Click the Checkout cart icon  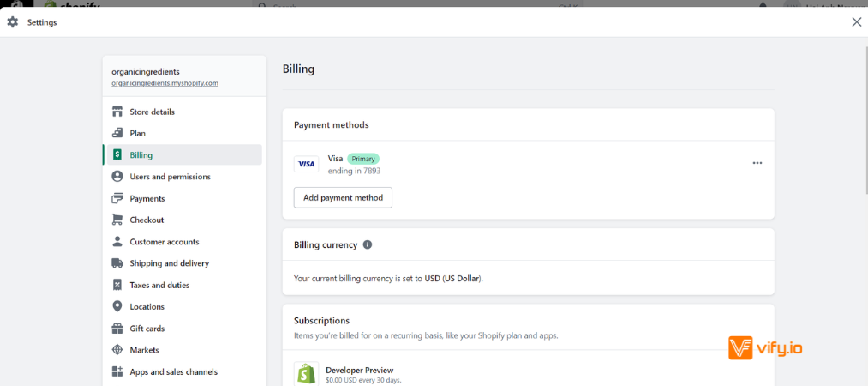tap(117, 220)
